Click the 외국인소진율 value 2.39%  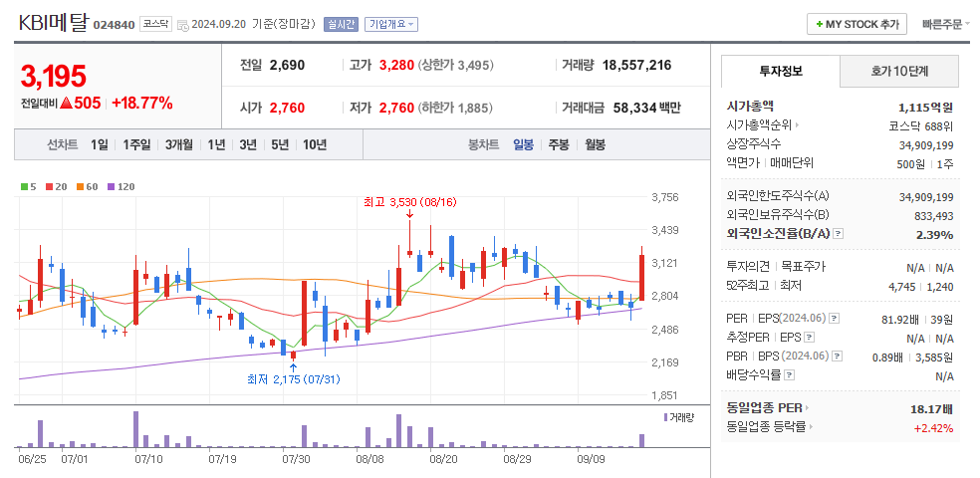click(934, 235)
